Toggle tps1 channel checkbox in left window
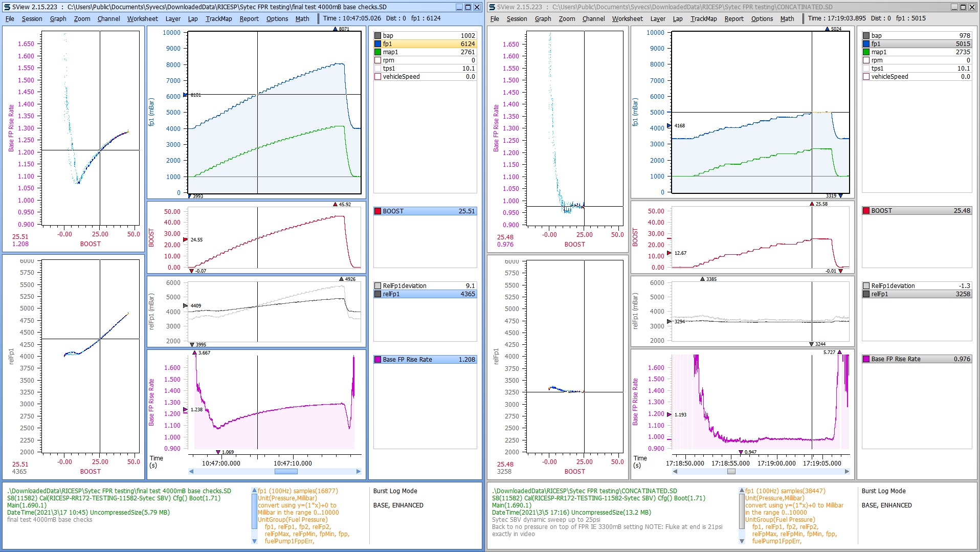Image resolution: width=980 pixels, height=552 pixels. pos(378,69)
